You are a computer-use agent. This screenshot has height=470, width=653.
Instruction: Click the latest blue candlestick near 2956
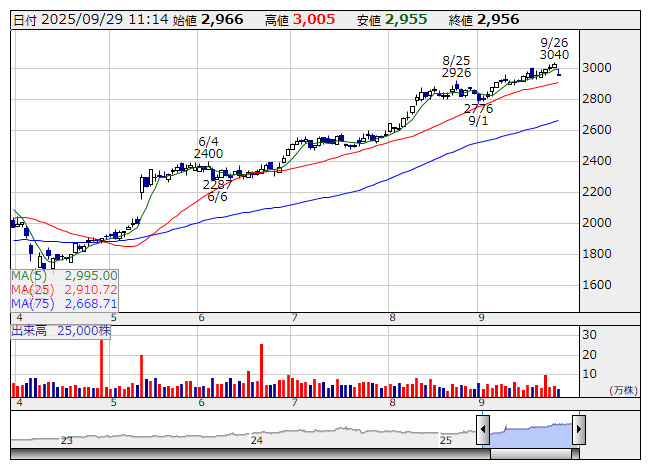pyautogui.click(x=559, y=73)
